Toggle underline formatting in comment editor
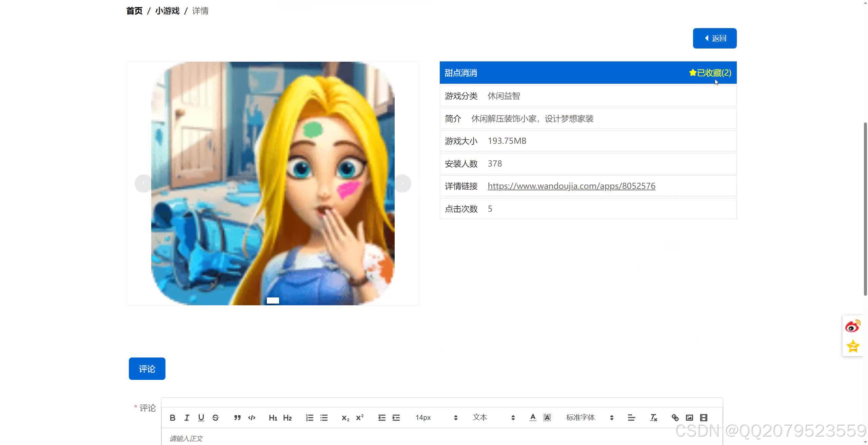 (201, 418)
